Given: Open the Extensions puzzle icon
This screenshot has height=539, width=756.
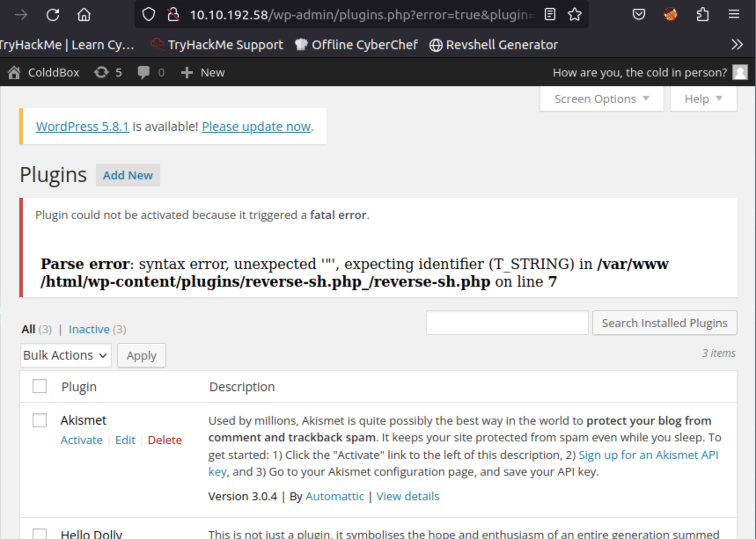Looking at the screenshot, I should coord(703,15).
